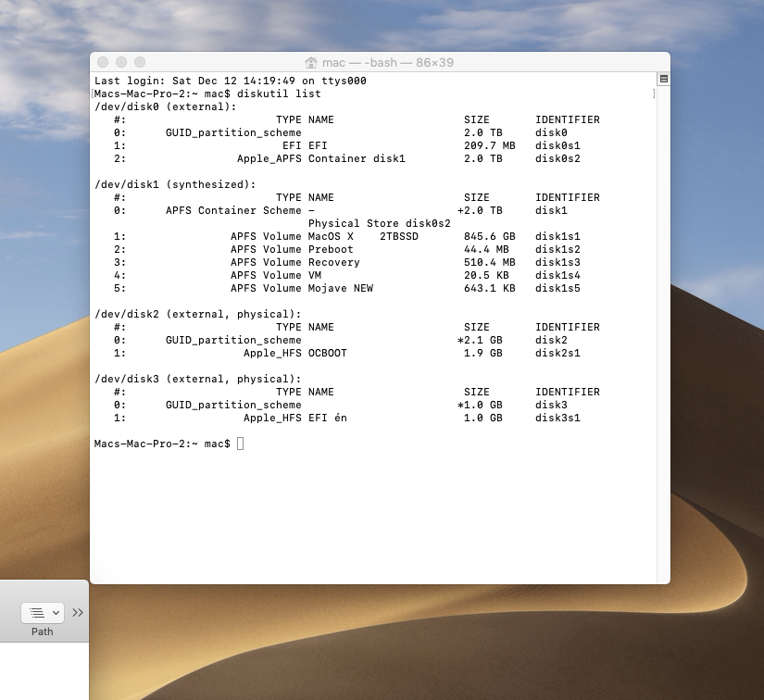Click the '44.4 MB' size value
Viewport: 764px width, 700px height.
click(486, 249)
